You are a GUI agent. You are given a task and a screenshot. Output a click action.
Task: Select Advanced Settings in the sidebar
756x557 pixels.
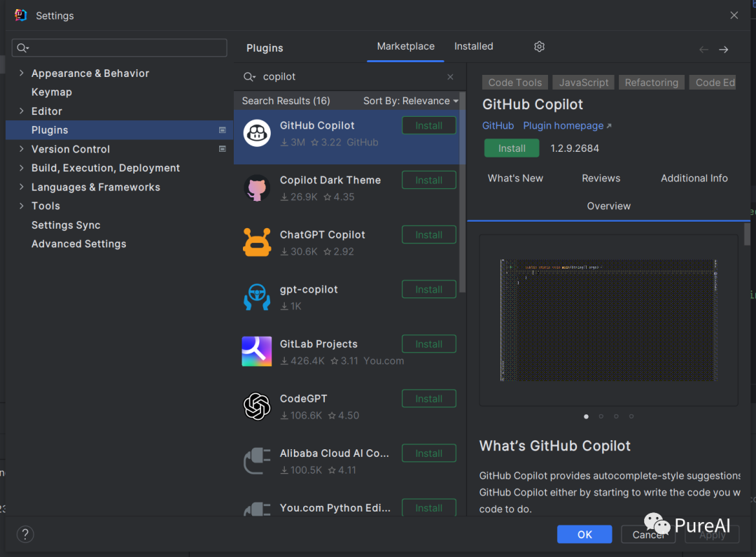(78, 244)
